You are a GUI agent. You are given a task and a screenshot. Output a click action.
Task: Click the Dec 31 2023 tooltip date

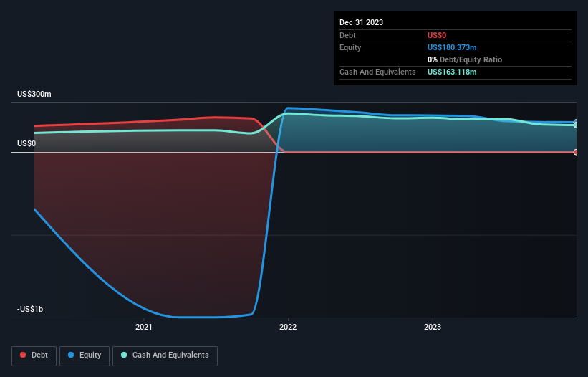pyautogui.click(x=361, y=22)
